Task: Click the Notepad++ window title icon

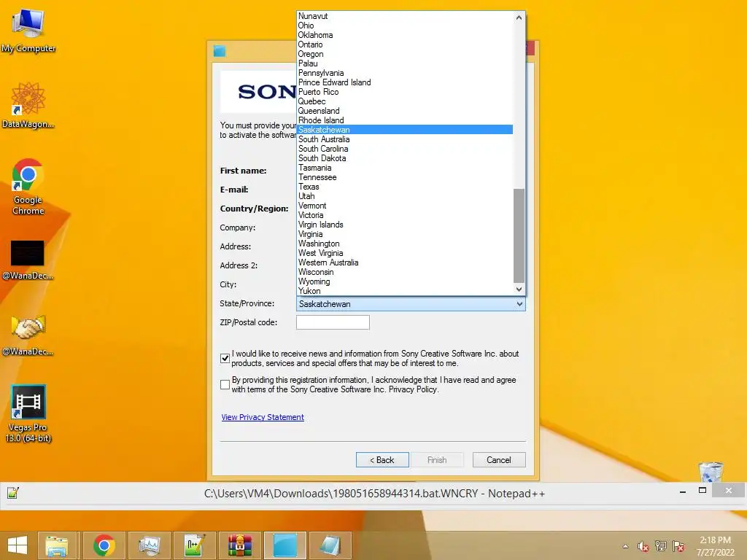Action: pos(13,493)
